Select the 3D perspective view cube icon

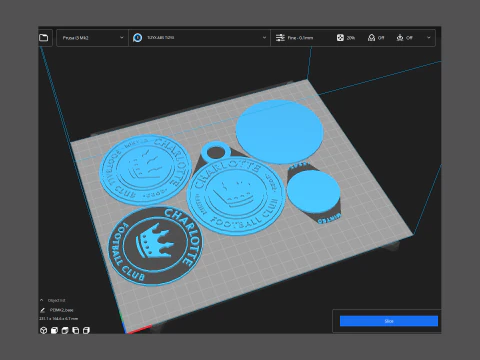coord(43,330)
